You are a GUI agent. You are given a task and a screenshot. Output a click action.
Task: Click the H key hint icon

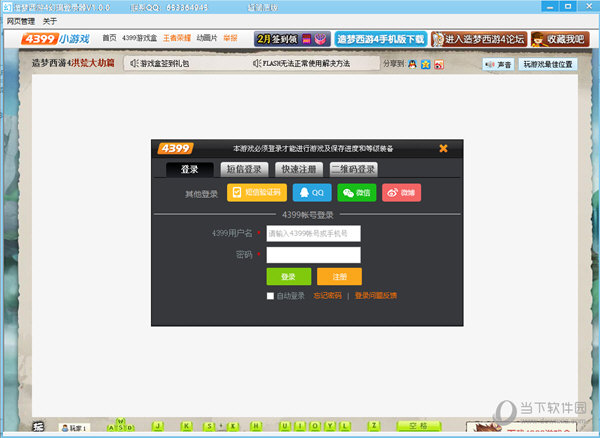256,426
